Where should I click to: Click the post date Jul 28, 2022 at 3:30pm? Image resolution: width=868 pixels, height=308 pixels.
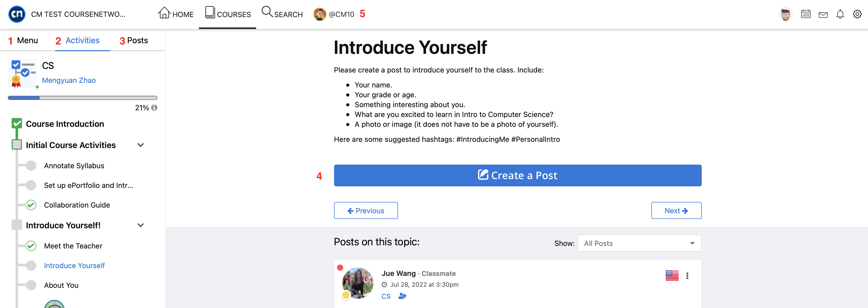tap(424, 284)
